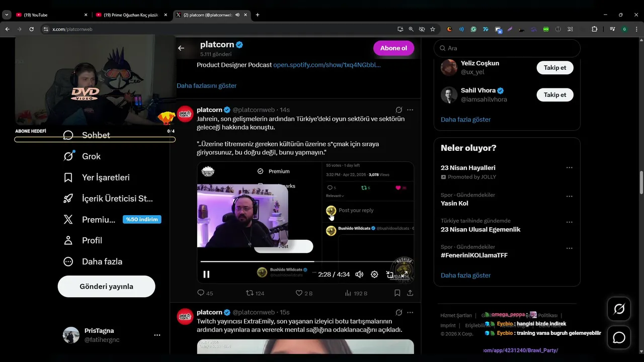Like the tweet with 2 B likes

click(304, 293)
